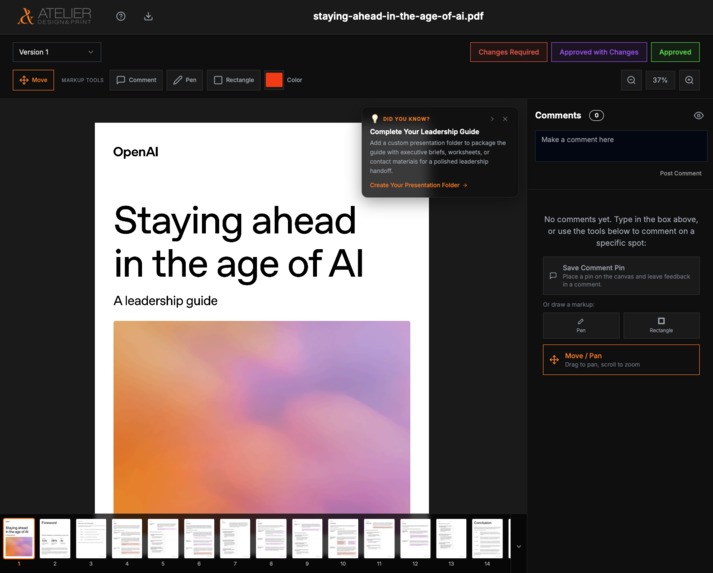
Task: Choose Save Comment Pin option
Action: [x=621, y=276]
